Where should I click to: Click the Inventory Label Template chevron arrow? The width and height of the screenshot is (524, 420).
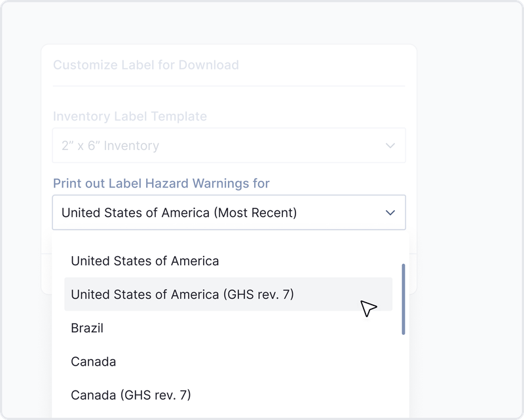(x=390, y=145)
